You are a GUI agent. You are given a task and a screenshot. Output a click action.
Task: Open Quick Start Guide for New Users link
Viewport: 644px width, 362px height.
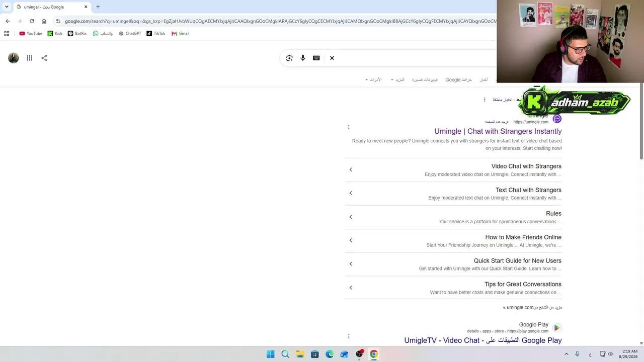(x=518, y=261)
